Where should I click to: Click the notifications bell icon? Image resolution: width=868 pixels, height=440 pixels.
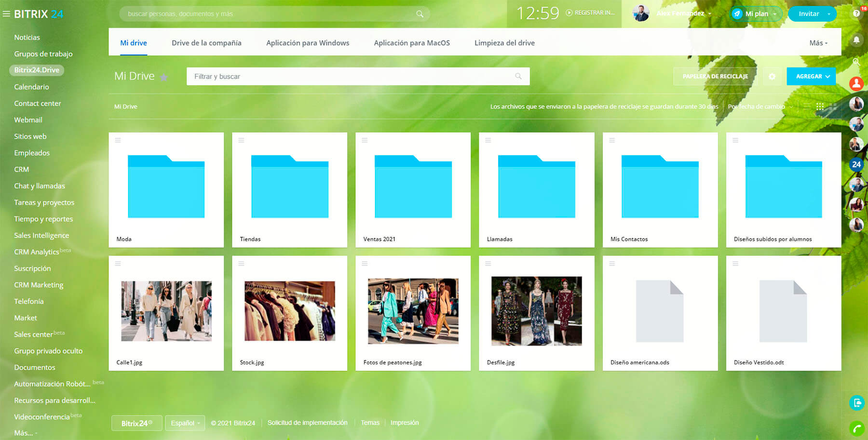coord(856,40)
